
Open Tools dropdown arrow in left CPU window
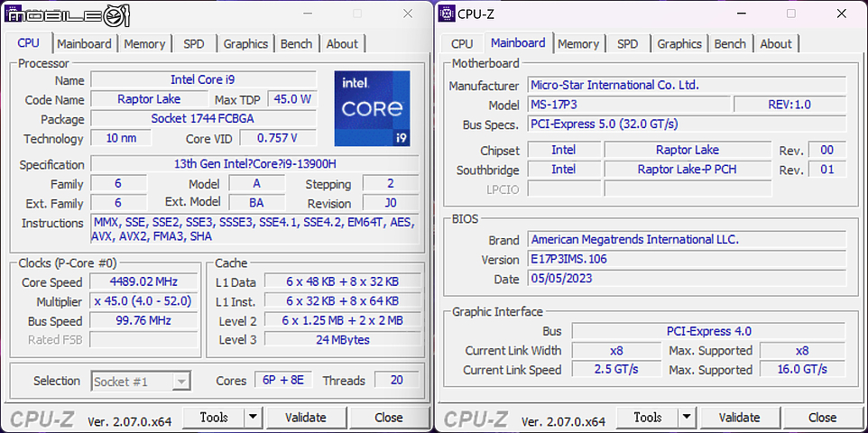253,417
